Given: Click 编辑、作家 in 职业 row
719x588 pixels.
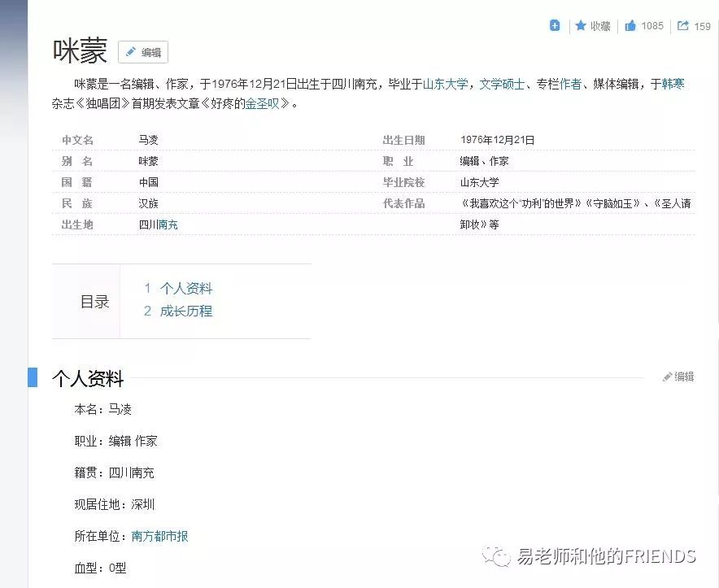Looking at the screenshot, I should (484, 161).
